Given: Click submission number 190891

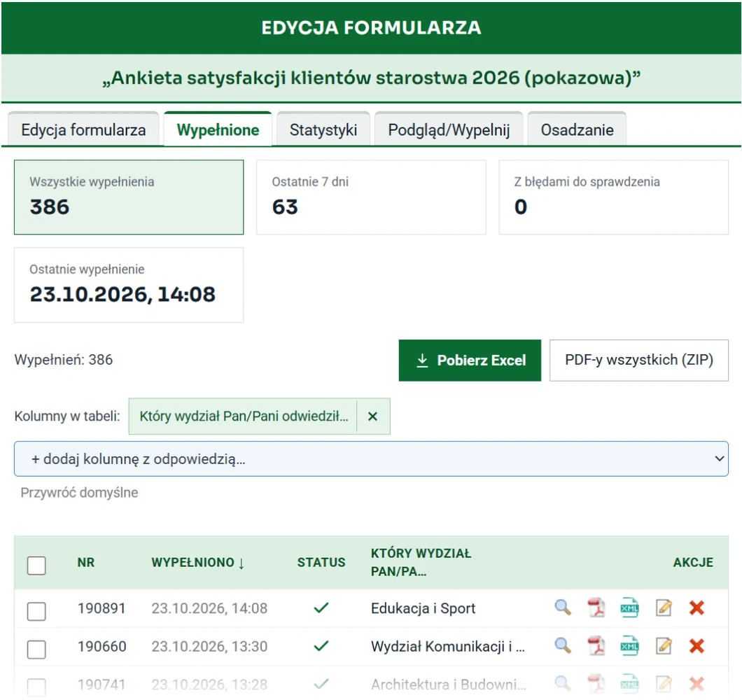Looking at the screenshot, I should (x=101, y=608).
